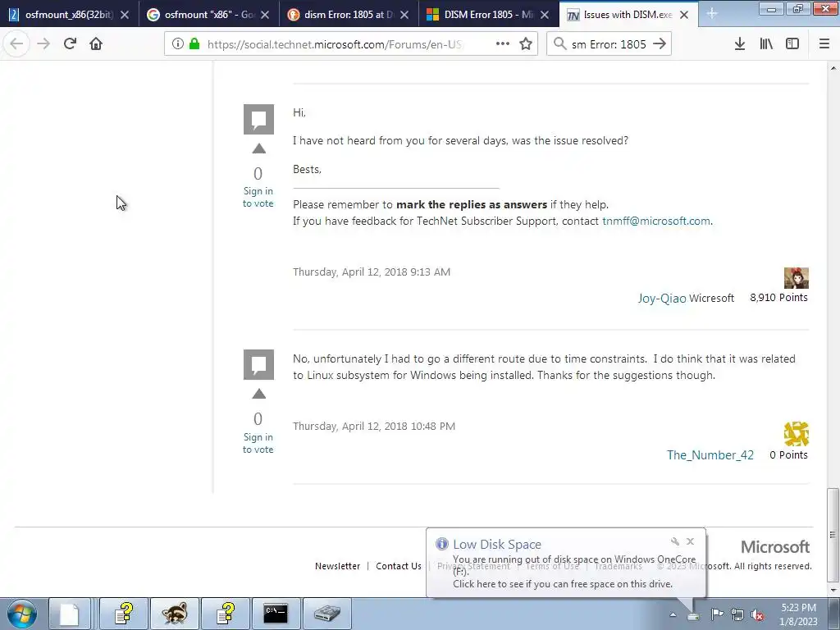Close the osfmount_x86(32bit) tab
The image size is (840, 630).
[125, 15]
